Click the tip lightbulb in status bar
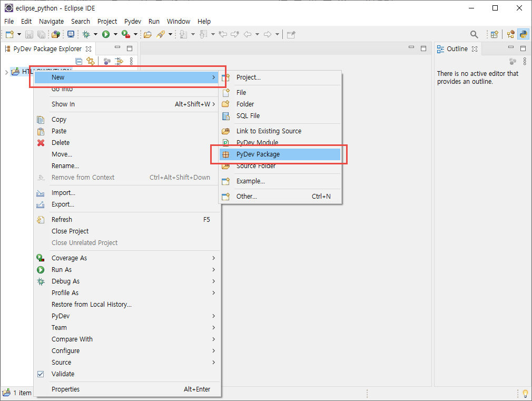Viewport: 532px width, 401px height. point(525,394)
